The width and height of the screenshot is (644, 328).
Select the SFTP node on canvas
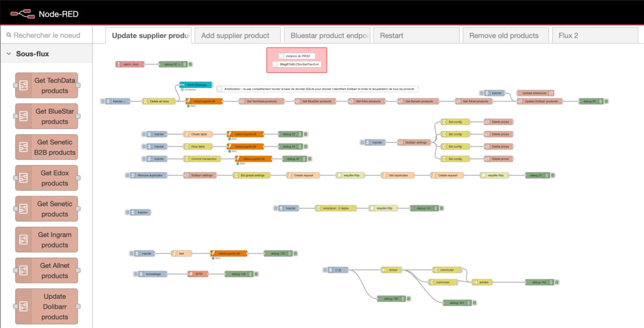(x=197, y=274)
